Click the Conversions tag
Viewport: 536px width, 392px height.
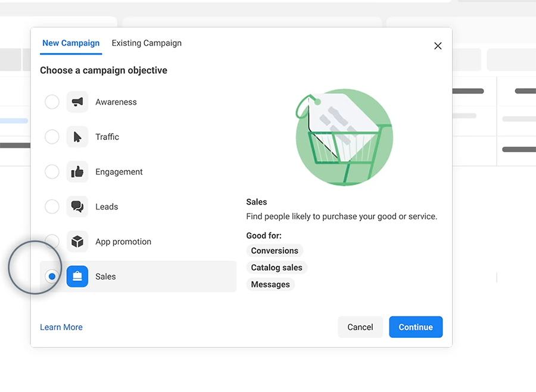(x=275, y=250)
